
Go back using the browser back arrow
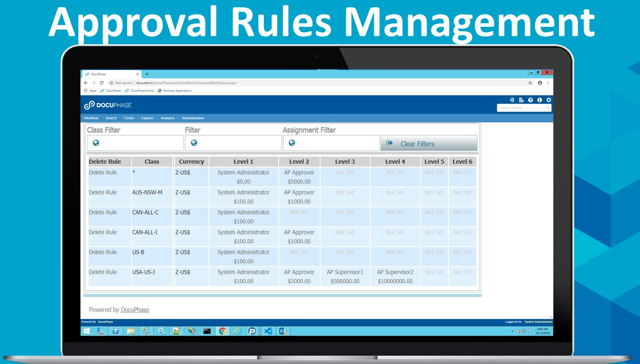coord(86,82)
